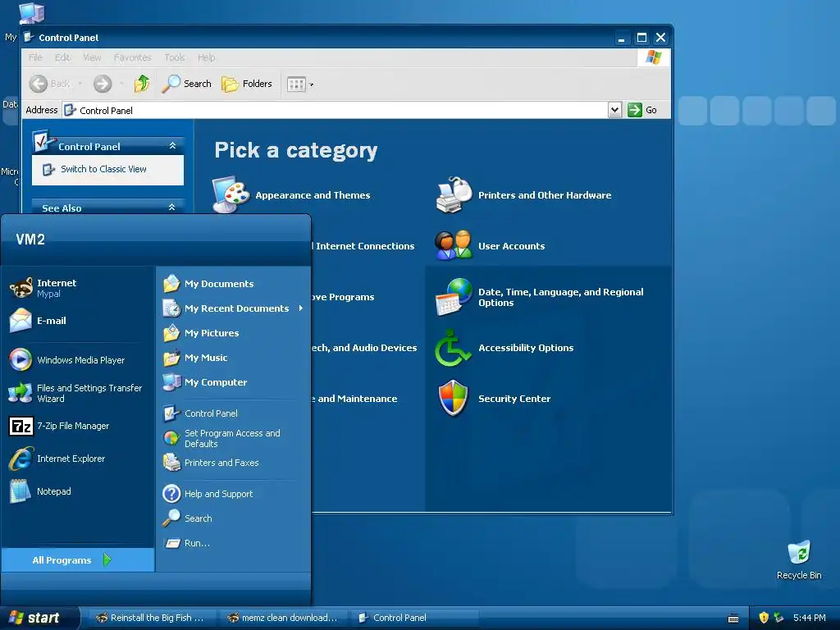Click the Forward navigation button
The height and width of the screenshot is (630, 840).
point(103,84)
